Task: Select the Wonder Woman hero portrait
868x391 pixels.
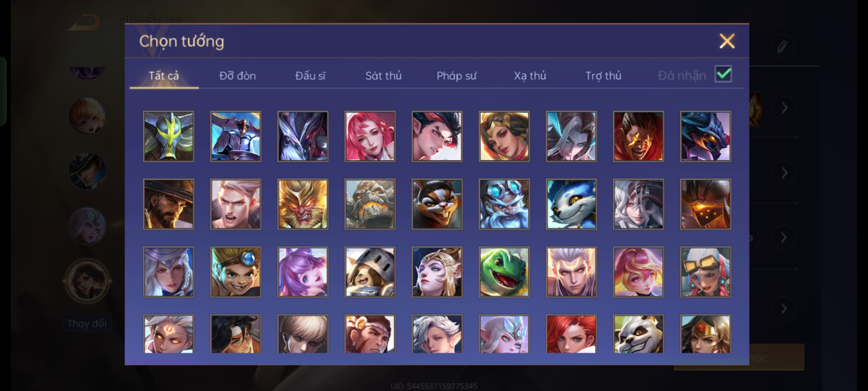Action: tap(706, 334)
